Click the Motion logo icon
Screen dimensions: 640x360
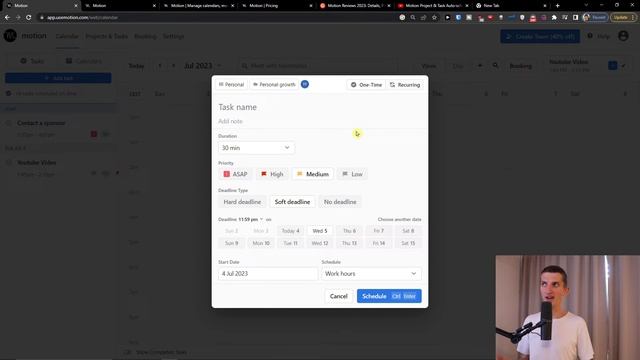(10, 36)
